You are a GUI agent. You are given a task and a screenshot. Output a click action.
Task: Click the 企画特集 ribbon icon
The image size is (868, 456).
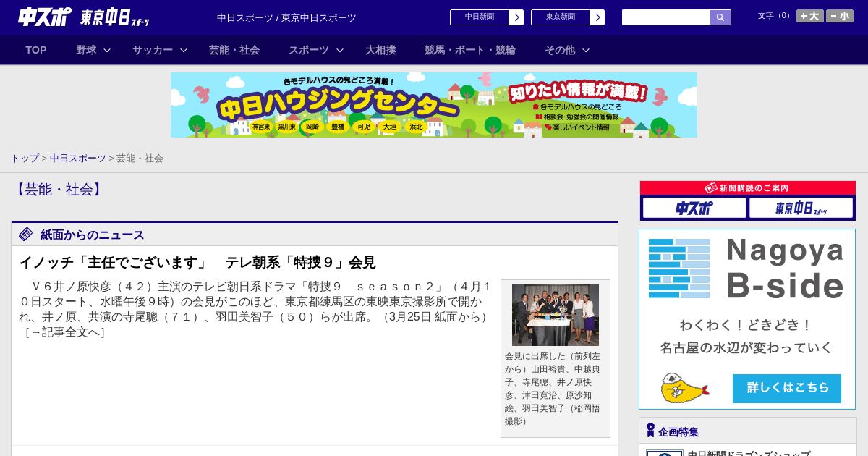650,431
